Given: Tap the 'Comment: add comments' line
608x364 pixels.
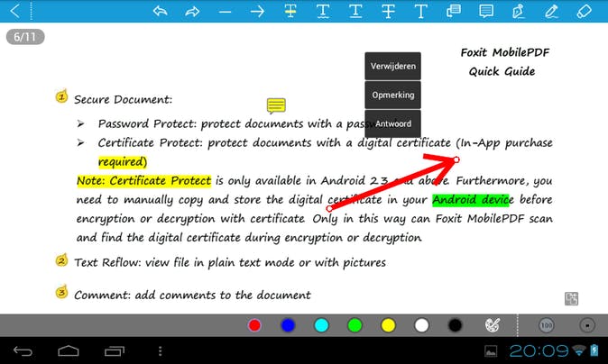Looking at the screenshot, I should (x=192, y=295).
